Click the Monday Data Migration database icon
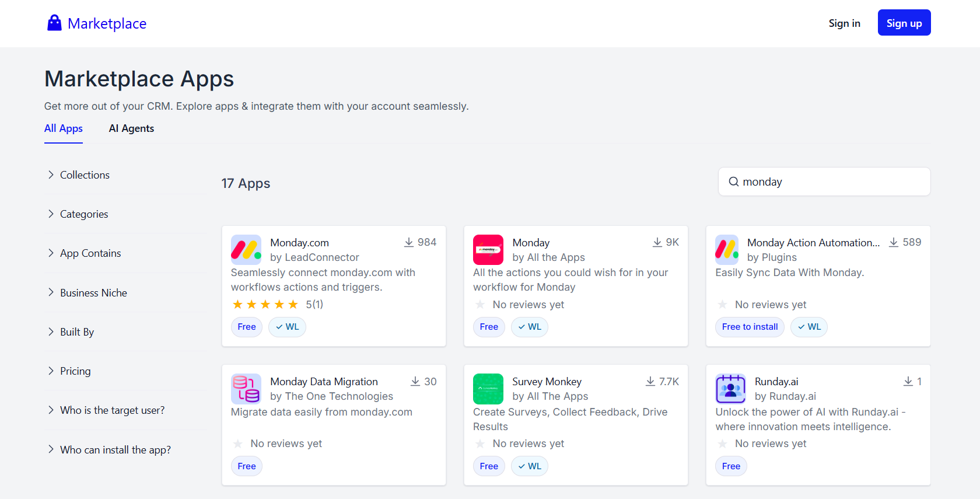The image size is (980, 499). point(246,389)
